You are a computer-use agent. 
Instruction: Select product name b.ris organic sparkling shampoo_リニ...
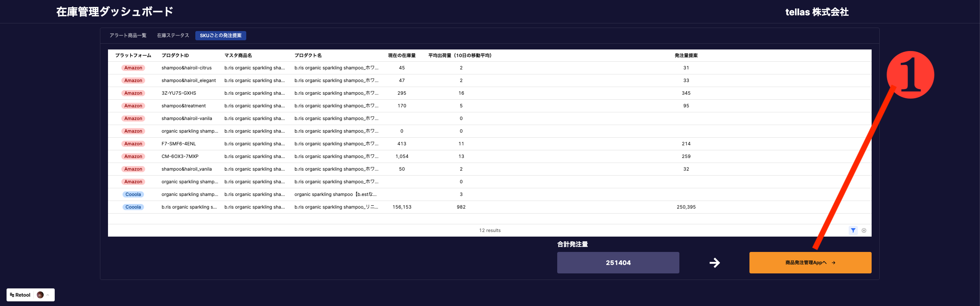pos(336,207)
